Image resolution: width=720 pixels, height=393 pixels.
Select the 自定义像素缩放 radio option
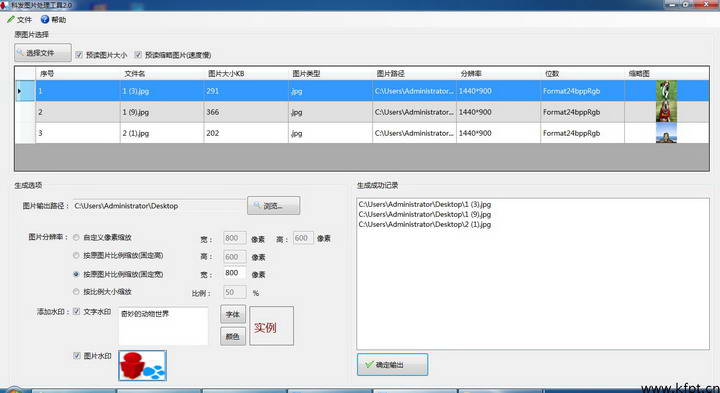point(76,238)
